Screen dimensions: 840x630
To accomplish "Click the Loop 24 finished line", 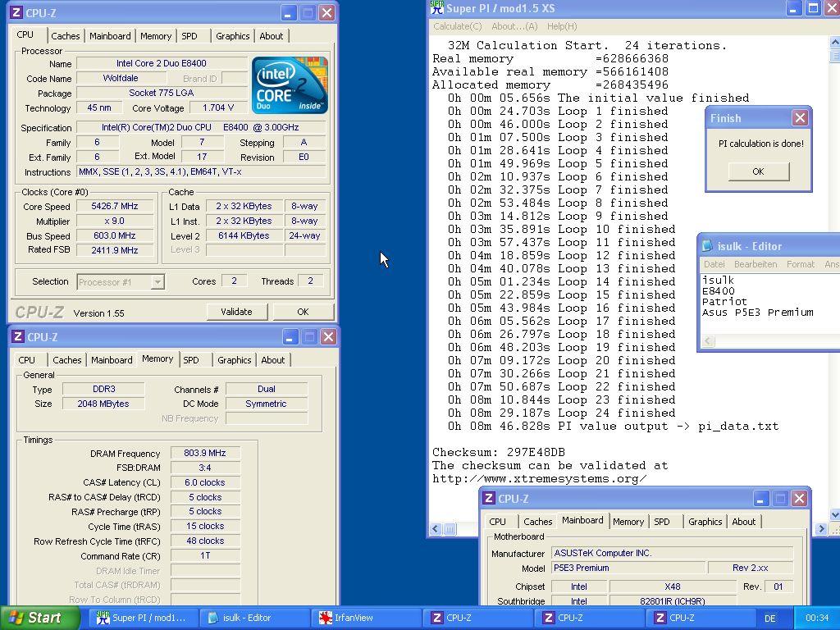I will pos(562,413).
